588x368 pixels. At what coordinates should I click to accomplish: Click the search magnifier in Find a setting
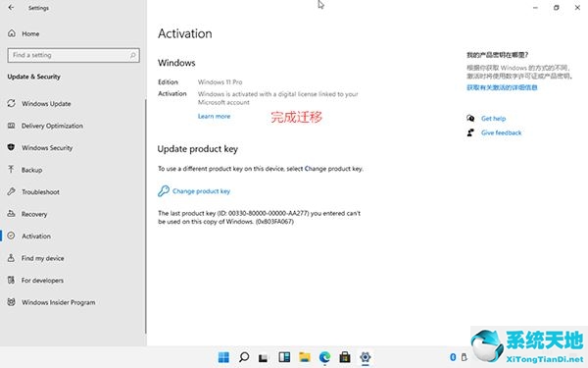(132, 55)
